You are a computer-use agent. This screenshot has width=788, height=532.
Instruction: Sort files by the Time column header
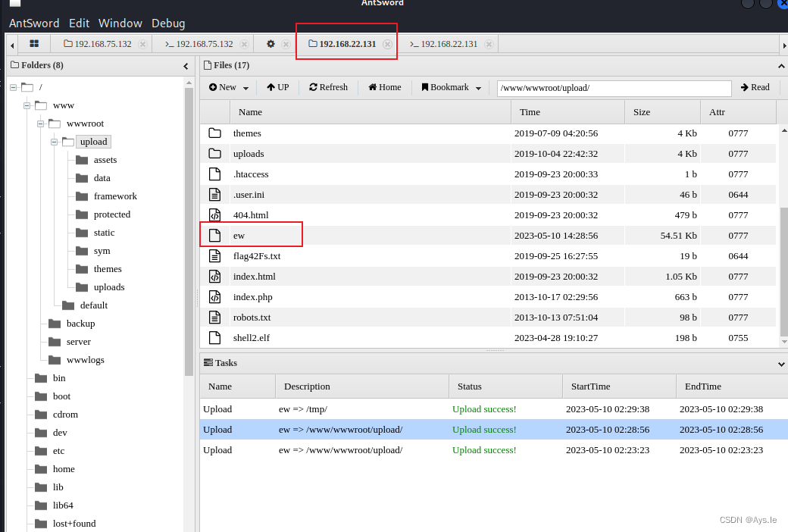click(x=568, y=112)
